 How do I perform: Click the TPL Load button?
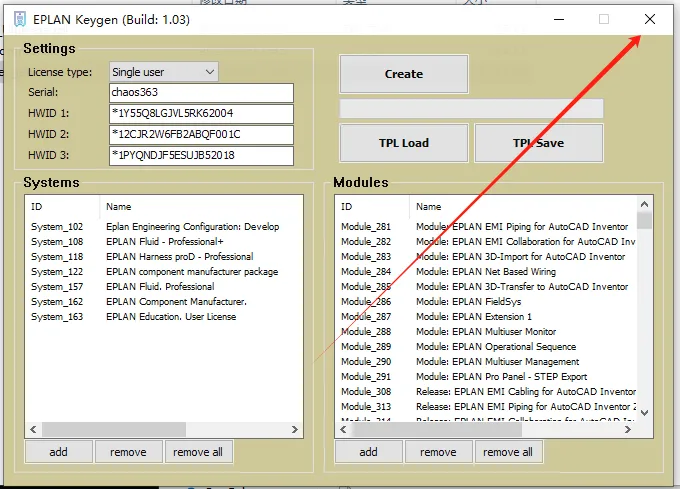tap(404, 143)
